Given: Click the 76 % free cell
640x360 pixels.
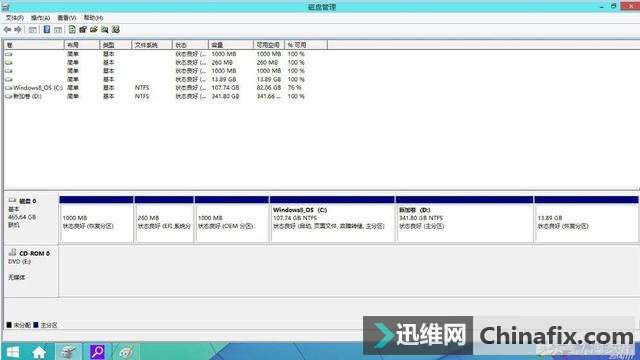Looking at the screenshot, I should (295, 88).
